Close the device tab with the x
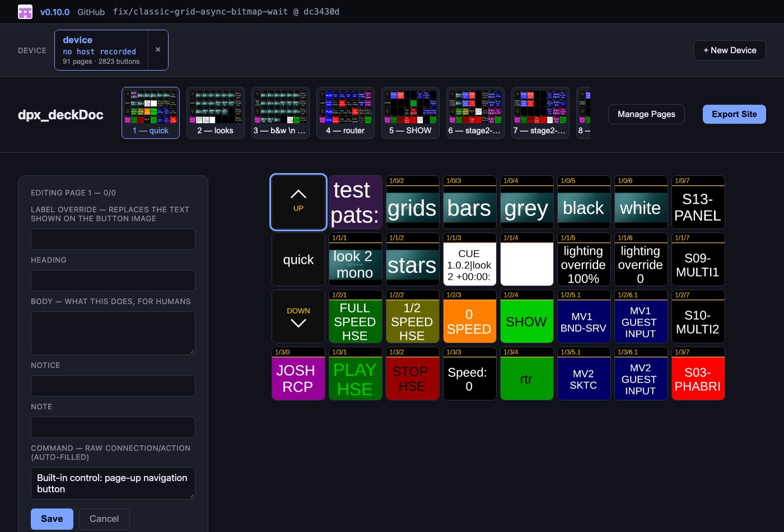Image resolution: width=784 pixels, height=532 pixels. tap(158, 50)
